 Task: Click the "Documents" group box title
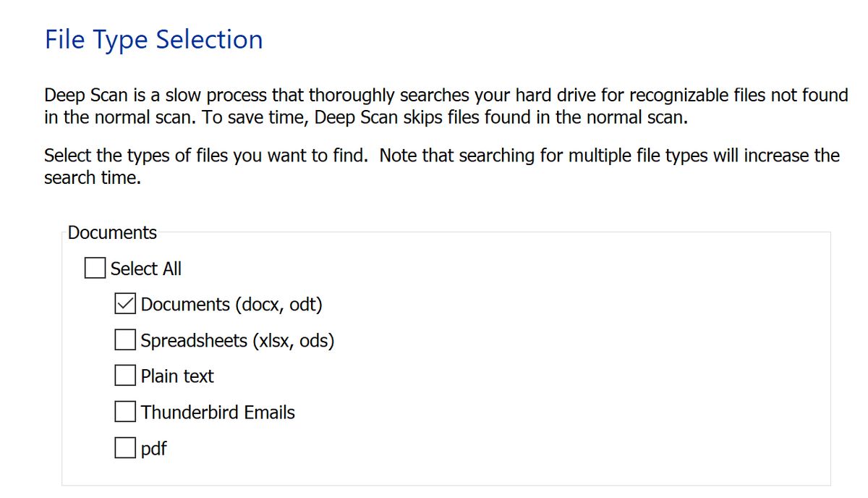112,233
